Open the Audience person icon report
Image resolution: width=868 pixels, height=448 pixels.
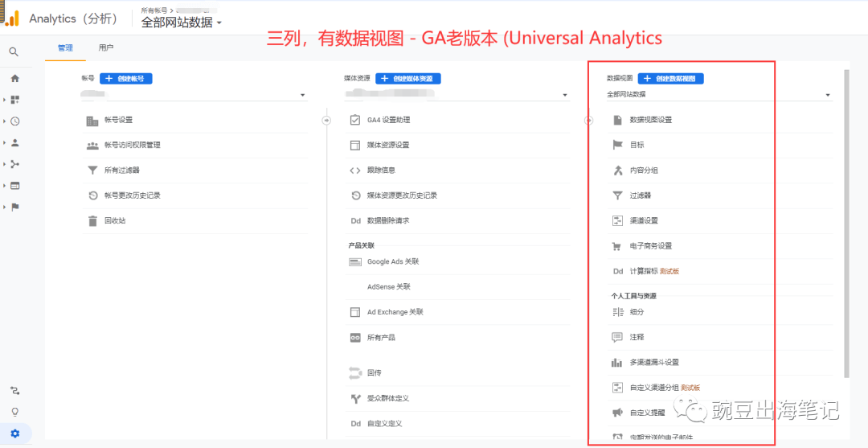(x=14, y=142)
